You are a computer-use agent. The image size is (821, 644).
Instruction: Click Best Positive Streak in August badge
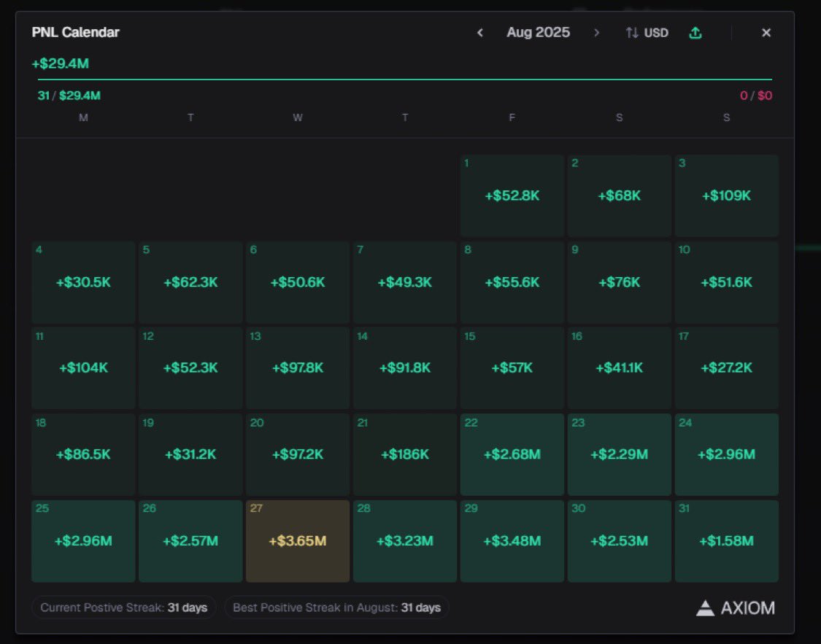(336, 608)
